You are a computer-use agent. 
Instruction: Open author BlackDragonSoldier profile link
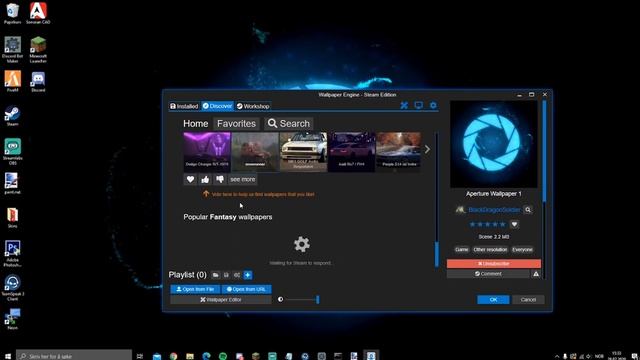click(x=494, y=210)
